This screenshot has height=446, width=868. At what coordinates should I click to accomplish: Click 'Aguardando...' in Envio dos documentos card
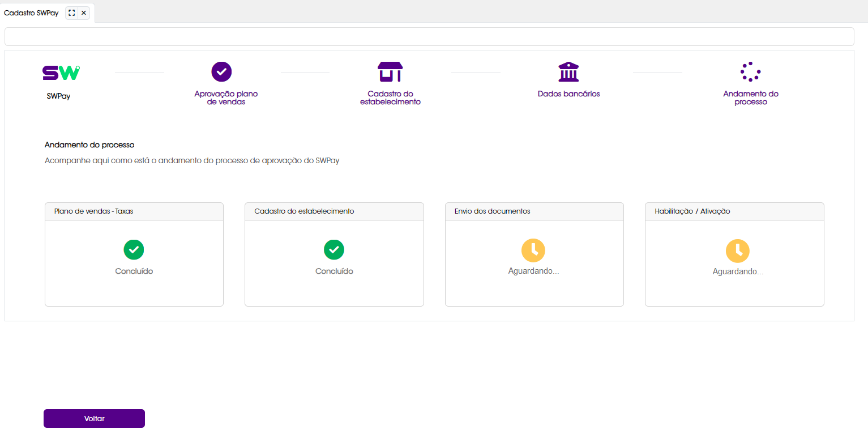point(533,271)
